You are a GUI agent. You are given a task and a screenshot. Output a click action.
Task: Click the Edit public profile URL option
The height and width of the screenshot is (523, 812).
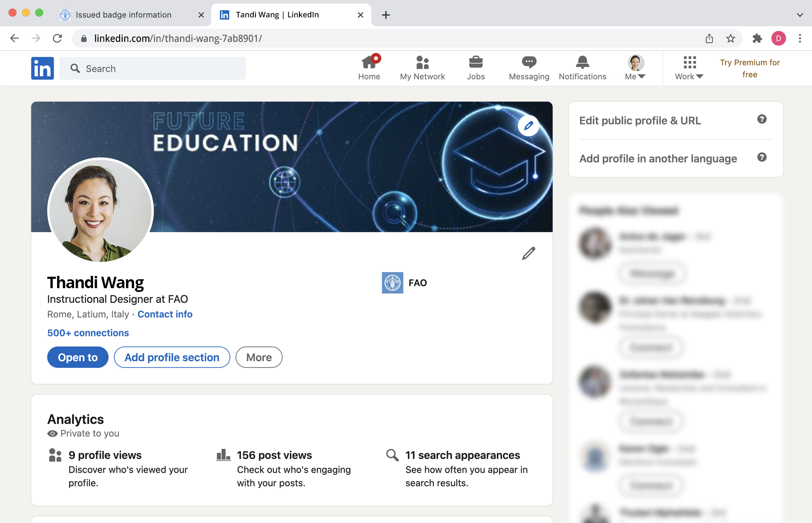coord(640,120)
